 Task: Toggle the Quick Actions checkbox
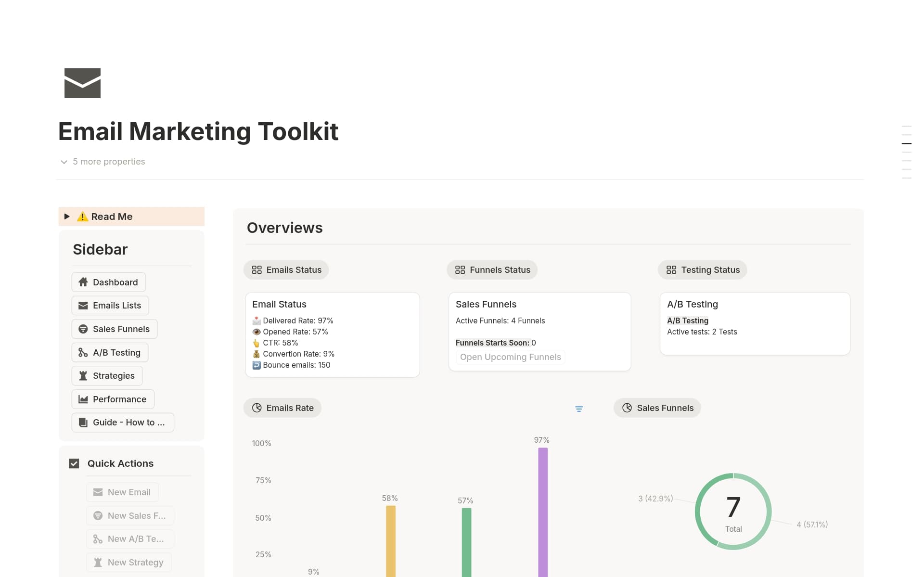[x=74, y=463]
